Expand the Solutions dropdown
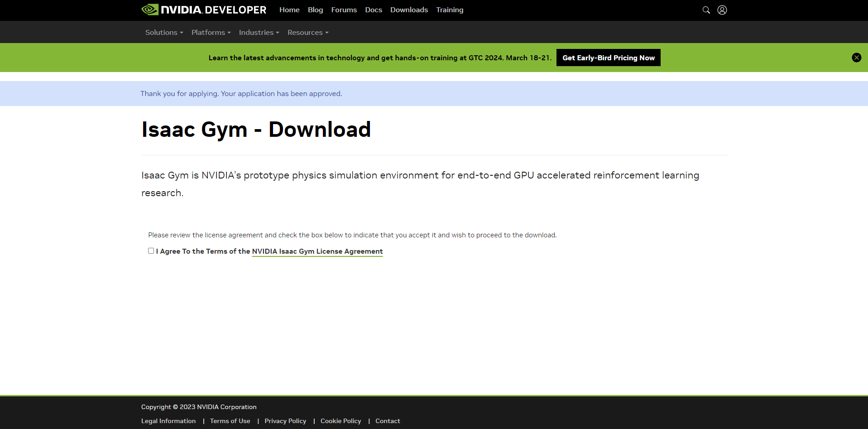 (164, 33)
